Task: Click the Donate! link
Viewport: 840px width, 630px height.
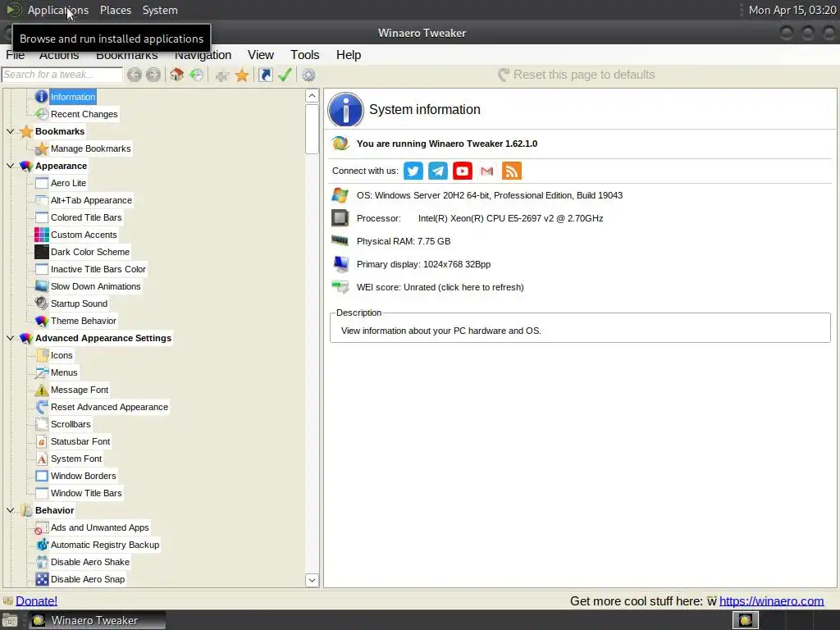Action: pyautogui.click(x=36, y=601)
